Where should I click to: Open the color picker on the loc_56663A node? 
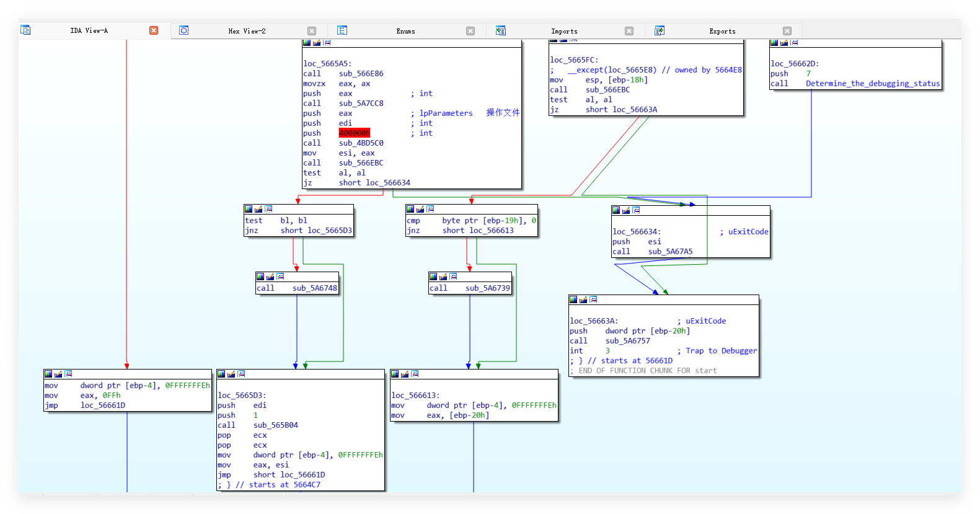tap(573, 299)
